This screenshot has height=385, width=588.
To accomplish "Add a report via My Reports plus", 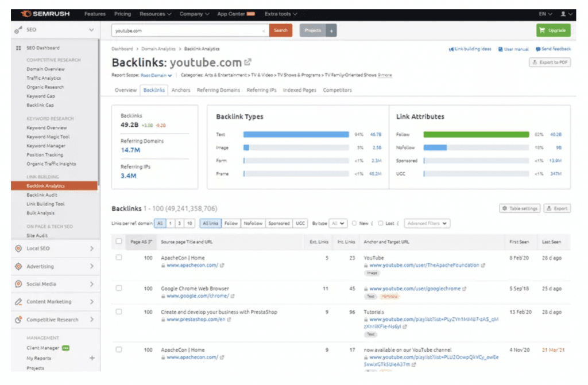I will coord(92,358).
